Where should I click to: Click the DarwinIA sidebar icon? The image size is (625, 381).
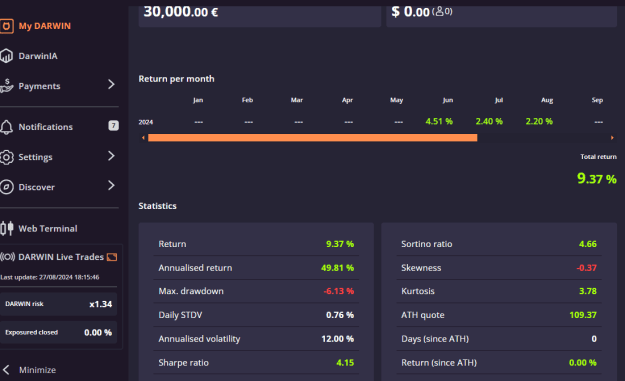6,56
